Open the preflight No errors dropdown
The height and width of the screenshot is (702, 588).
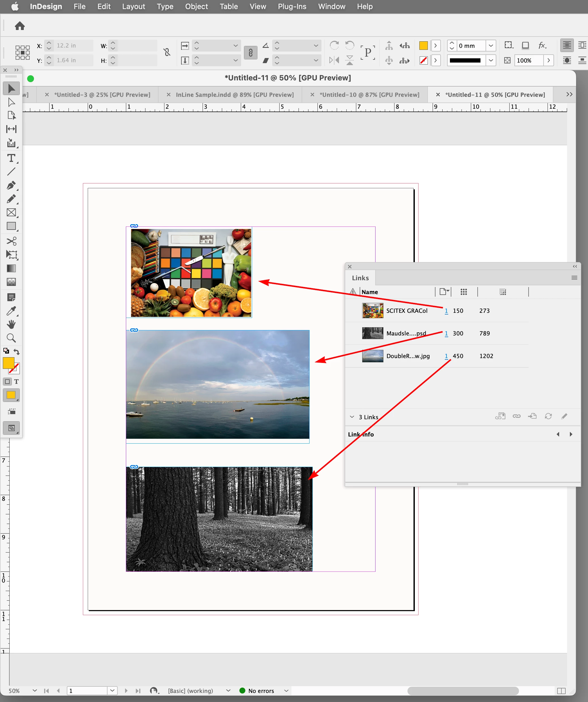pos(286,691)
